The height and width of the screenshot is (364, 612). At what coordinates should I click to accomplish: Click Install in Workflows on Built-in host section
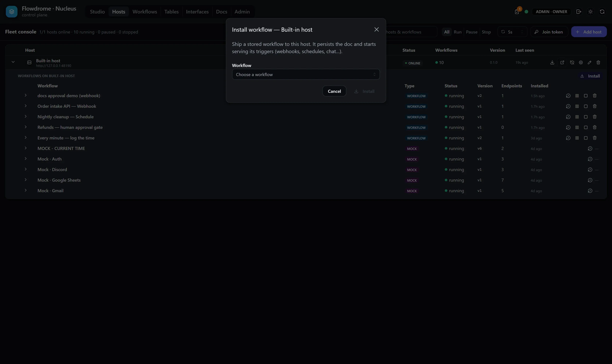pyautogui.click(x=590, y=76)
